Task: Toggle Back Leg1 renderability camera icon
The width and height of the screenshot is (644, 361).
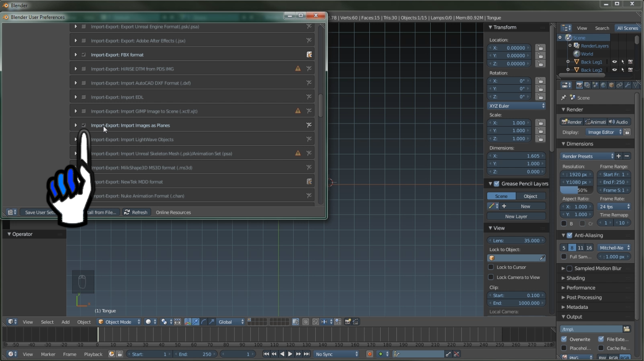Action: pyautogui.click(x=630, y=62)
